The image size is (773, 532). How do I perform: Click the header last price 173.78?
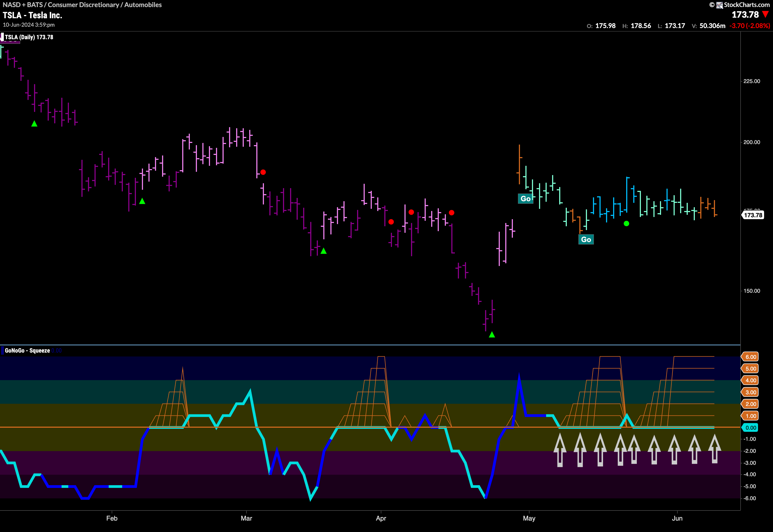pos(745,15)
